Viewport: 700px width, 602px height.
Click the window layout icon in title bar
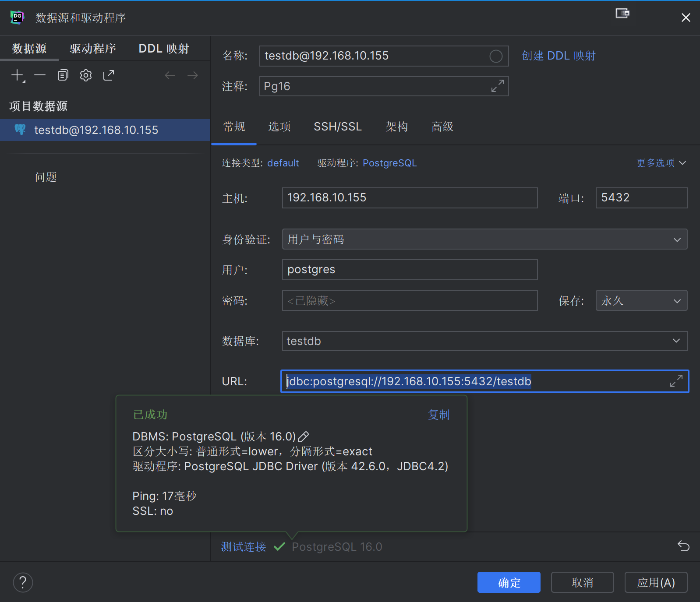tap(622, 13)
